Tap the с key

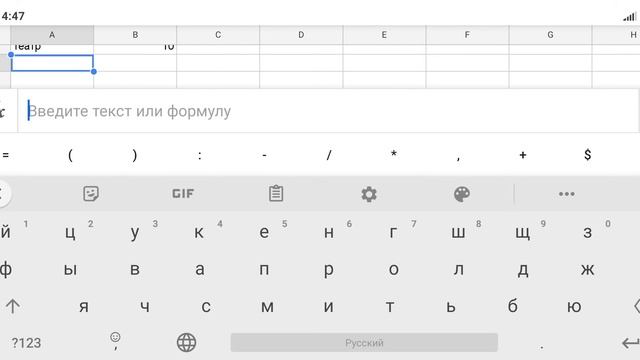[x=206, y=306]
